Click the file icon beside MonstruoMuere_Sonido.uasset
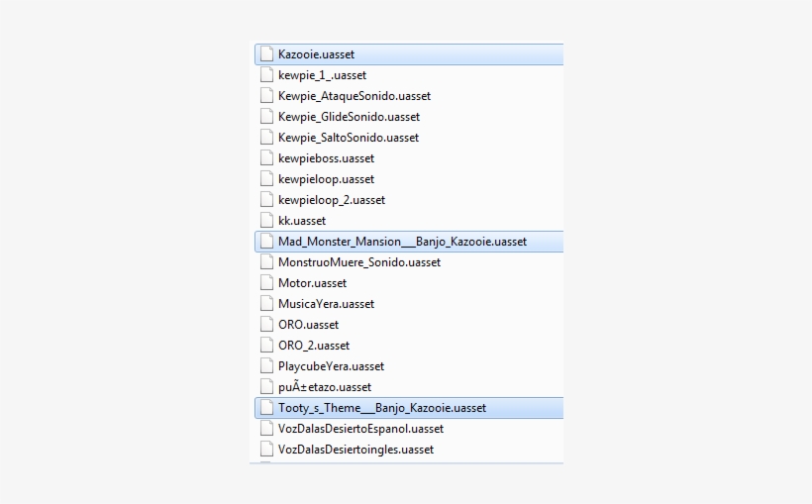The height and width of the screenshot is (504, 812). tap(266, 261)
